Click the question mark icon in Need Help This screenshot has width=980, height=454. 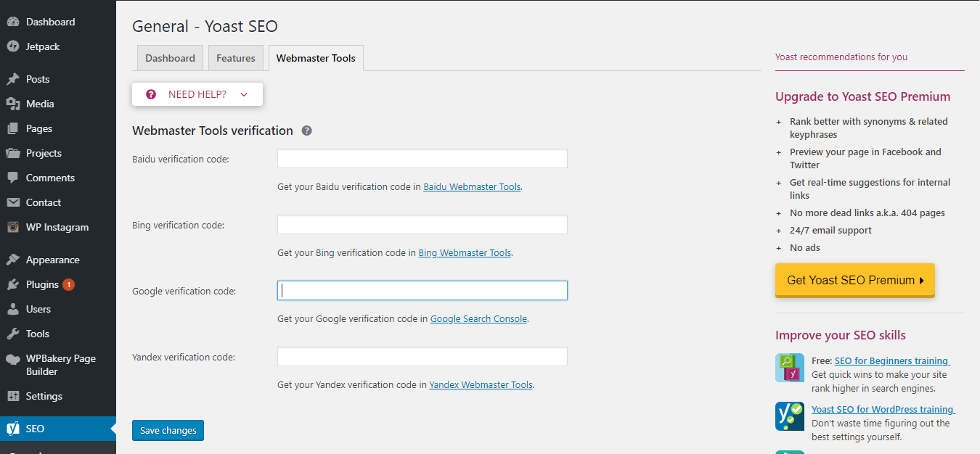pos(151,94)
